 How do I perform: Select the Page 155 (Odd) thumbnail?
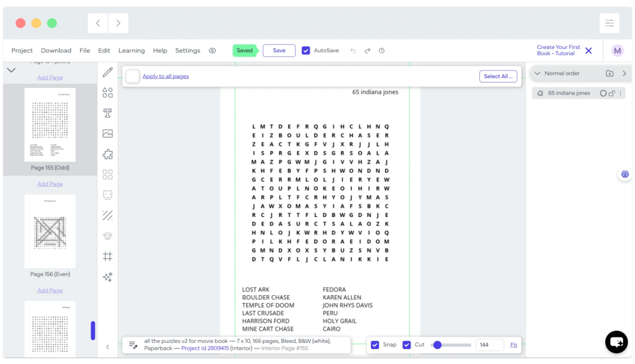coord(50,125)
